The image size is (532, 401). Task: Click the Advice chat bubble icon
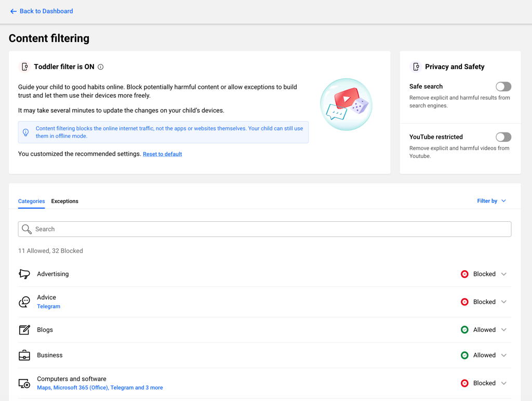click(24, 302)
